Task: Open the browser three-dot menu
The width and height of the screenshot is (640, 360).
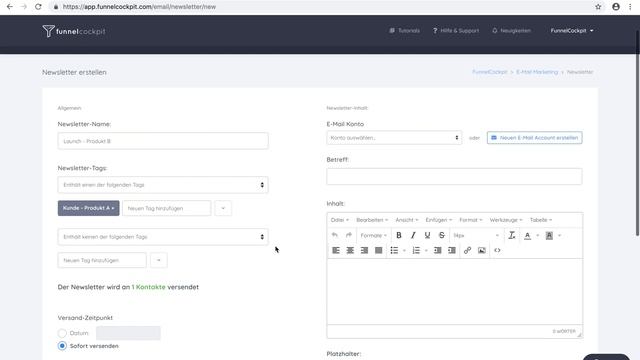Action: pos(630,7)
